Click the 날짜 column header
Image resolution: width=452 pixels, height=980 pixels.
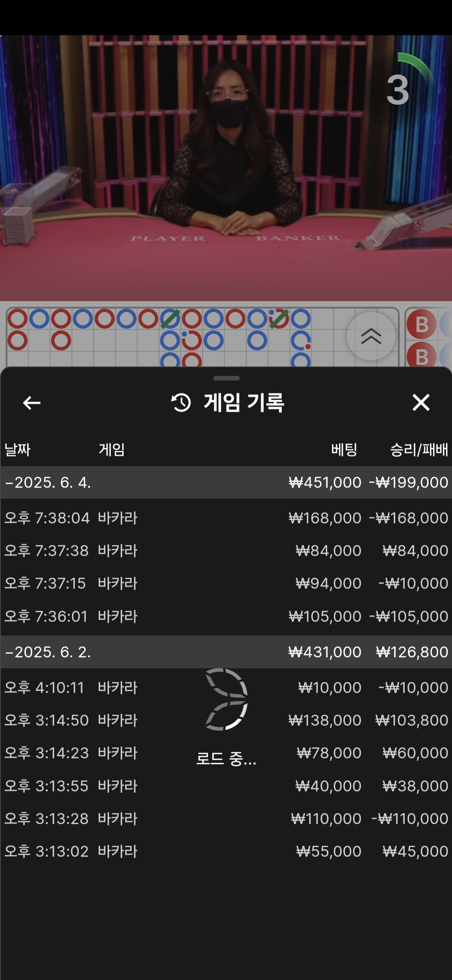pos(18,450)
